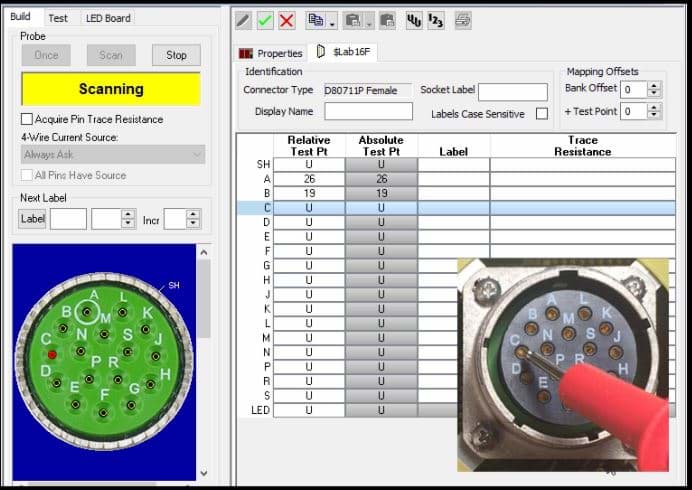Click the Label button under Next Label
This screenshot has height=490, width=692.
coord(33,218)
